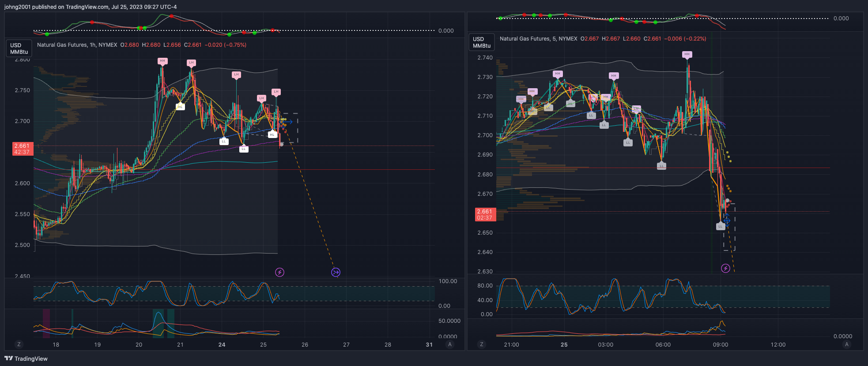
Task: Click the '2.500' price level on the 1h axis
Action: click(23, 245)
